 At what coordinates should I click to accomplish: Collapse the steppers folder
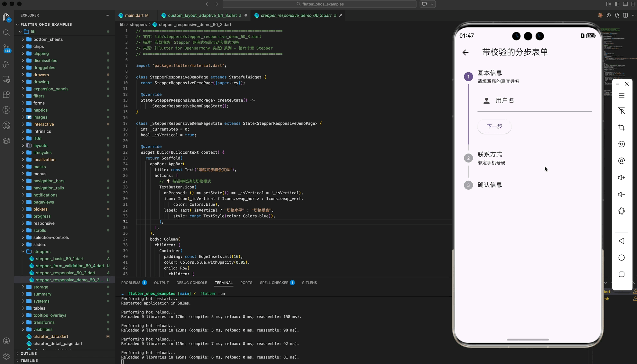click(x=42, y=251)
